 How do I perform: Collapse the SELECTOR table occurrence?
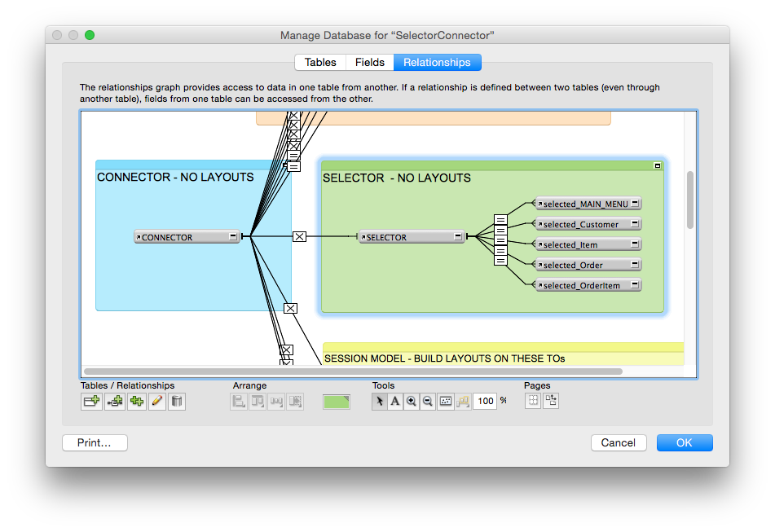pos(458,236)
